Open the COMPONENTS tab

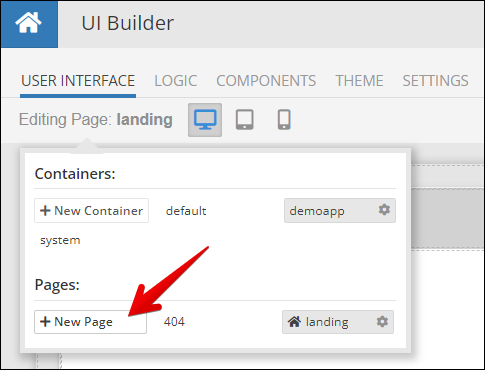point(266,81)
